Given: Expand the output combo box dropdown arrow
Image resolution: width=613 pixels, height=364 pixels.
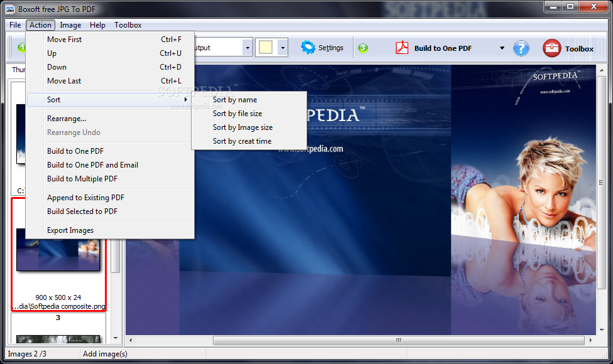Looking at the screenshot, I should [247, 48].
